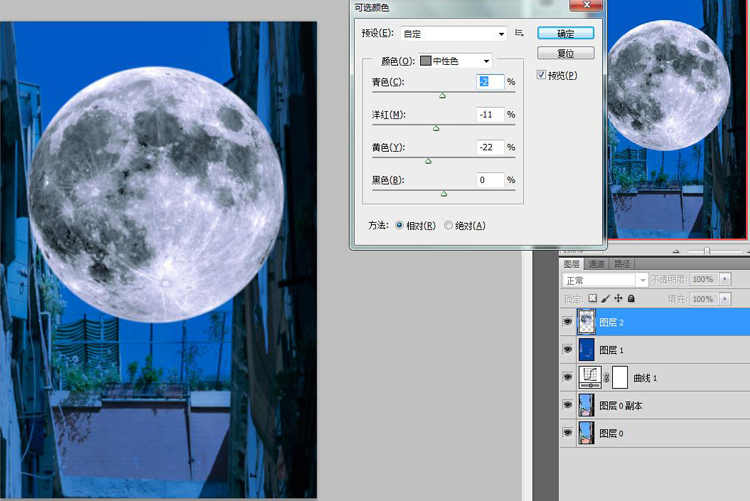Click the navigator preview image

pyautogui.click(x=676, y=119)
